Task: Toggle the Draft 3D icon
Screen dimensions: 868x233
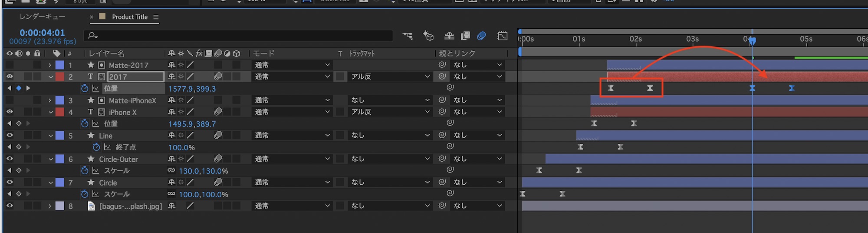Action: tap(428, 36)
